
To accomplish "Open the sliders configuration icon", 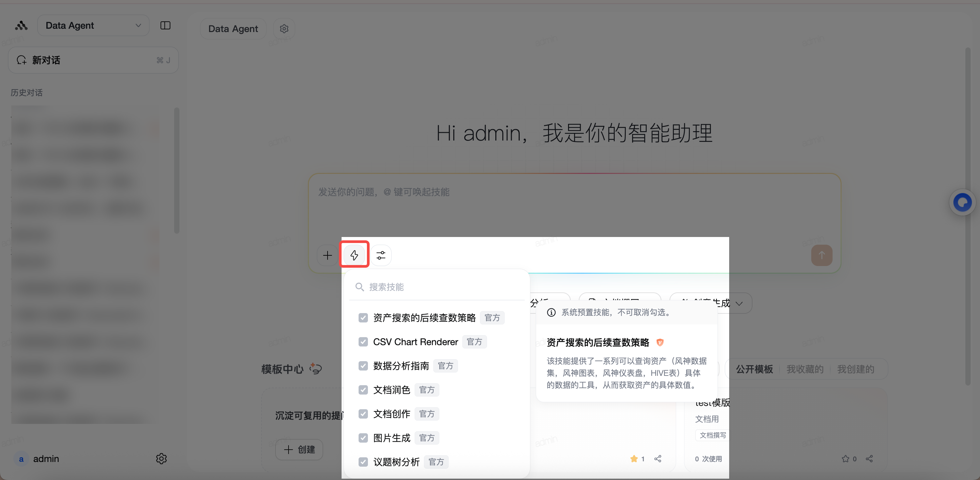I will [x=381, y=255].
